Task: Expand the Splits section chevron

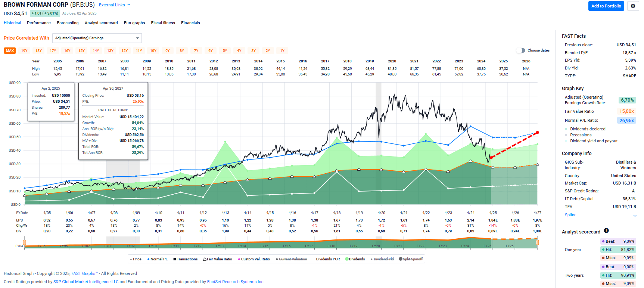Action: tap(635, 216)
